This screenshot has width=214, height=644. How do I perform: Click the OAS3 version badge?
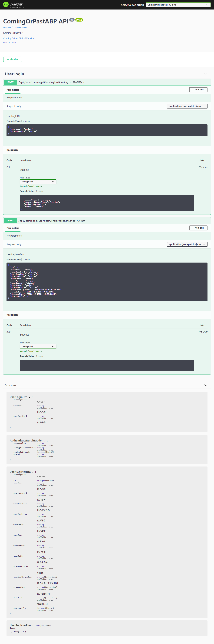79,20
